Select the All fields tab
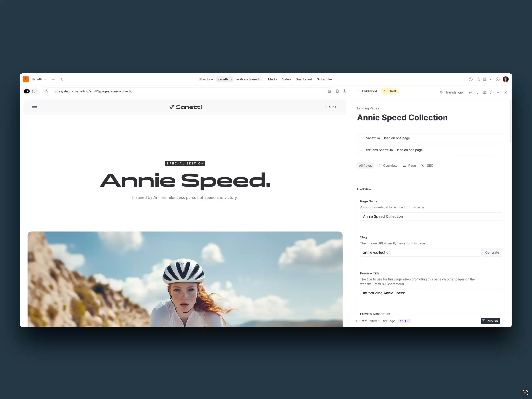532x399 pixels. [365, 165]
